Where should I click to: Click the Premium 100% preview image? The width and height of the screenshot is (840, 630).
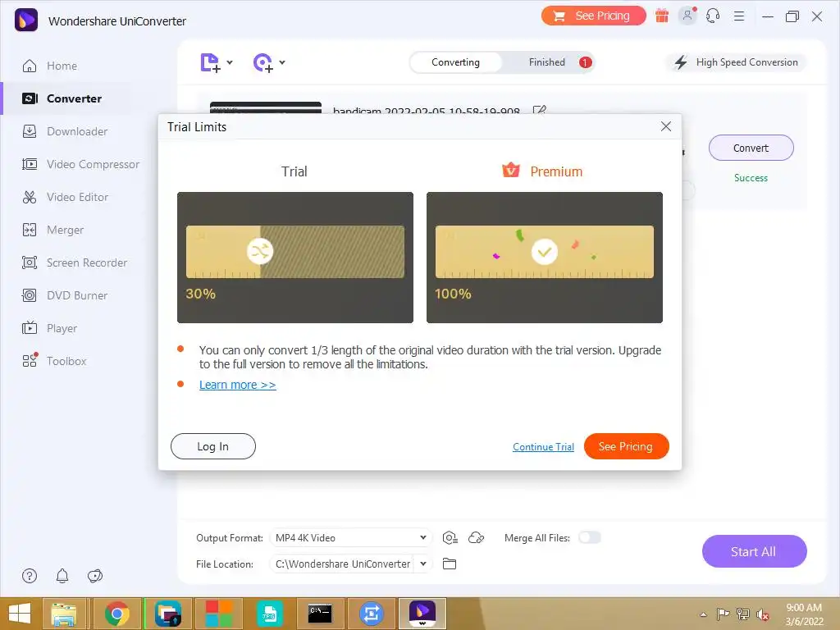pyautogui.click(x=545, y=258)
